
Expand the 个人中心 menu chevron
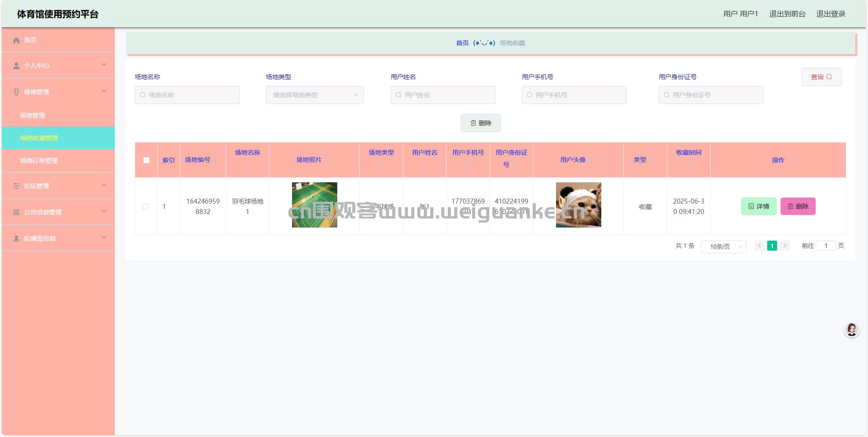click(x=104, y=65)
